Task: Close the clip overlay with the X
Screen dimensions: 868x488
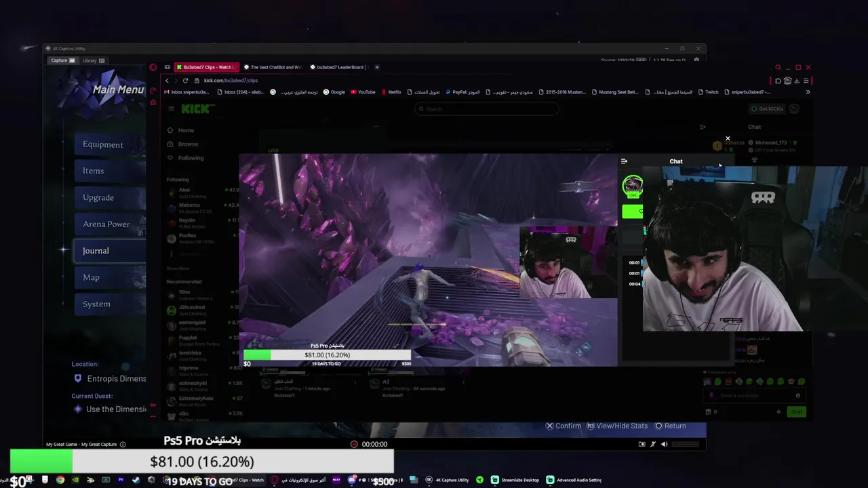Action: click(x=728, y=138)
